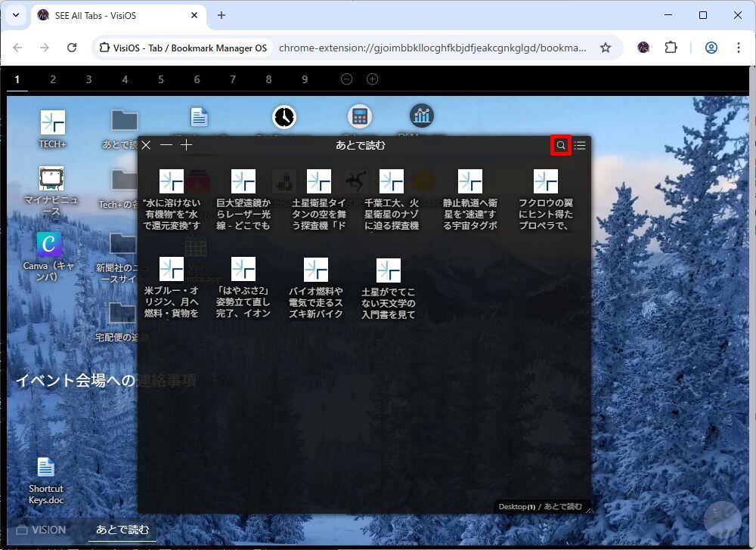The width and height of the screenshot is (756, 550).
Task: Open bookmark '水に溶けない有機物を水で還元変換'
Action: pyautogui.click(x=172, y=199)
